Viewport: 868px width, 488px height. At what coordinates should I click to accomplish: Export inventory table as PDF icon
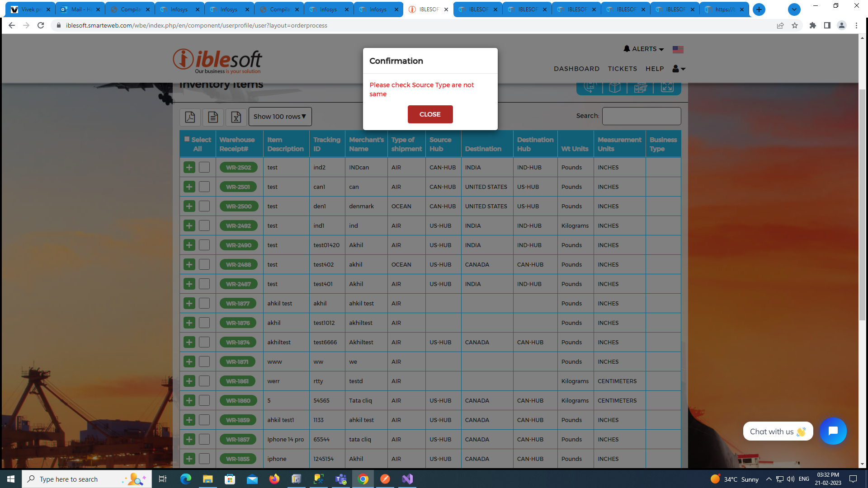click(x=190, y=117)
